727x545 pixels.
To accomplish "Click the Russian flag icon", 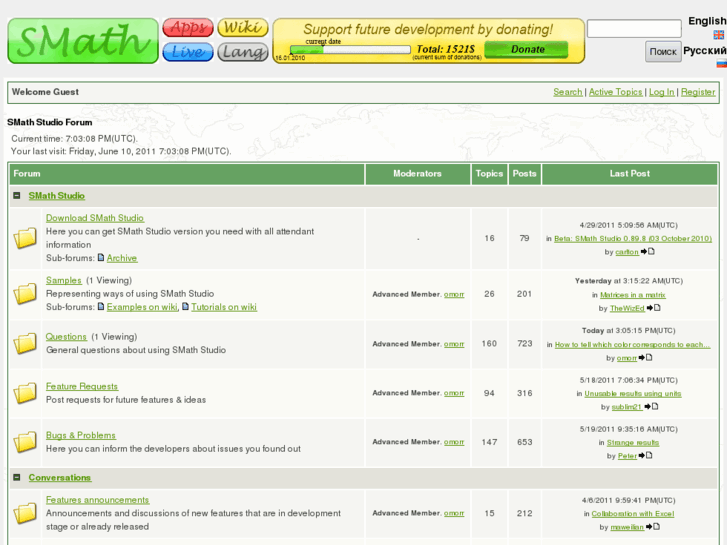I will (721, 64).
